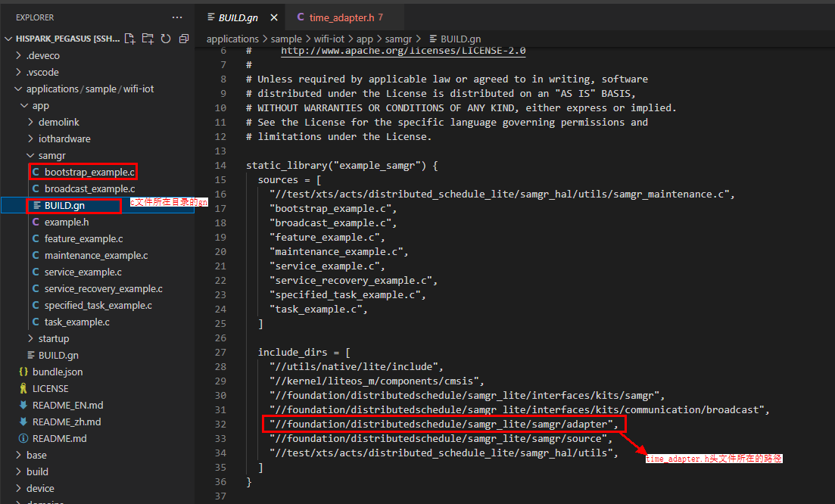Close the BUILD.gn editor tab
This screenshot has width=835, height=504.
pyautogui.click(x=274, y=17)
